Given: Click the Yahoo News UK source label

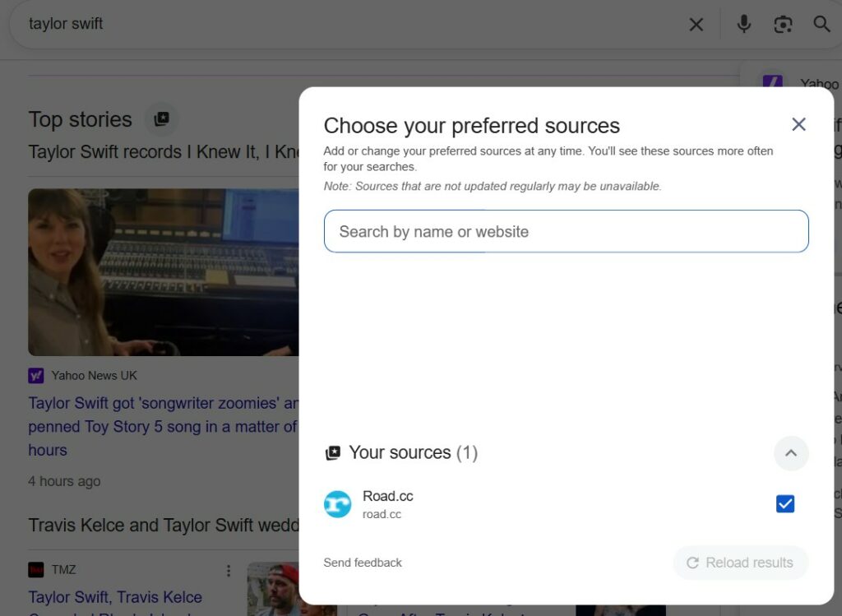Looking at the screenshot, I should pyautogui.click(x=95, y=375).
